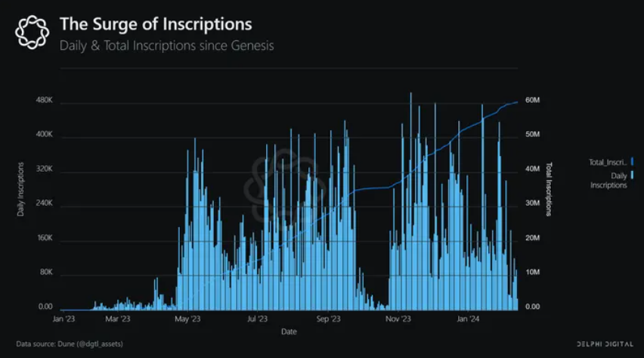Click the Daily Inscriptions left axis title

[x=20, y=189]
